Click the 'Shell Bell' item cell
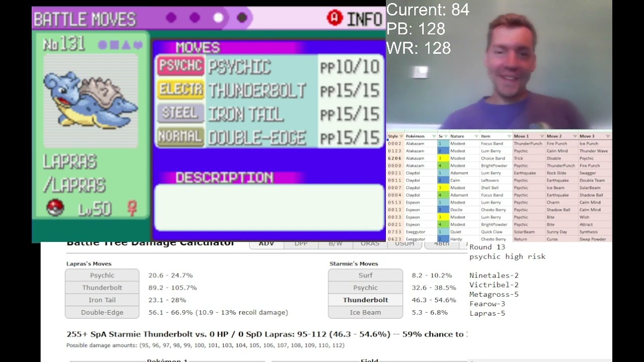The height and width of the screenshot is (362, 644). (x=496, y=188)
